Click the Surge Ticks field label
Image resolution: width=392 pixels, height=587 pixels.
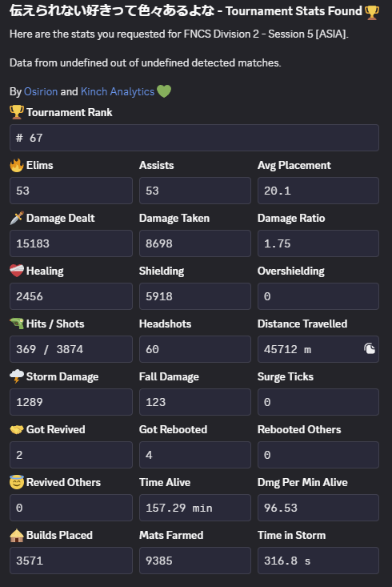pos(286,376)
